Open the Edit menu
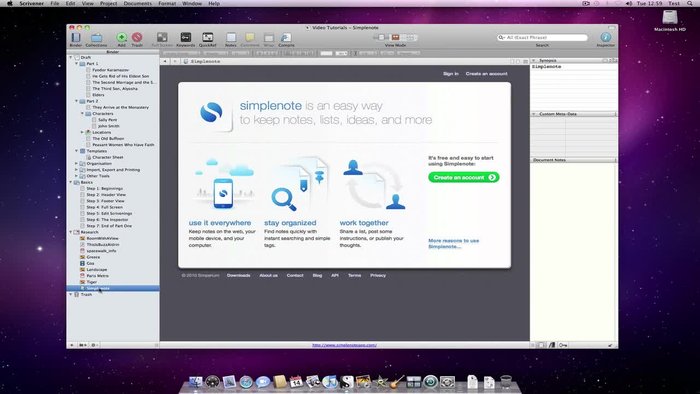This screenshot has height=394, width=700. pos(71,4)
